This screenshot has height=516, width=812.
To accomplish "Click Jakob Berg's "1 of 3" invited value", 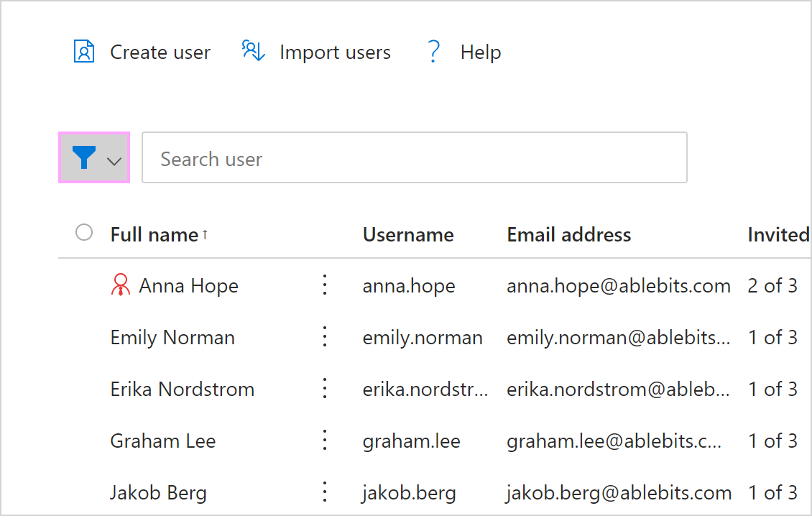I will (x=772, y=493).
